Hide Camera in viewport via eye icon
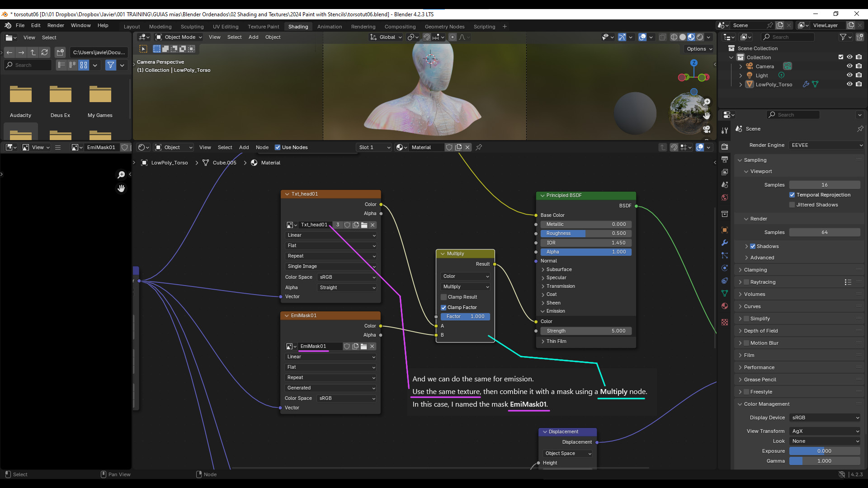868x488 pixels. point(849,66)
